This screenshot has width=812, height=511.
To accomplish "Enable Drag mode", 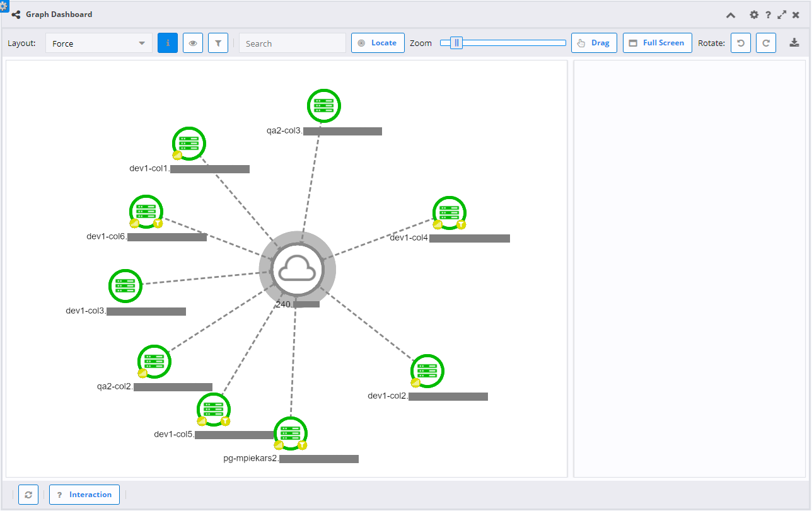I will coord(593,42).
